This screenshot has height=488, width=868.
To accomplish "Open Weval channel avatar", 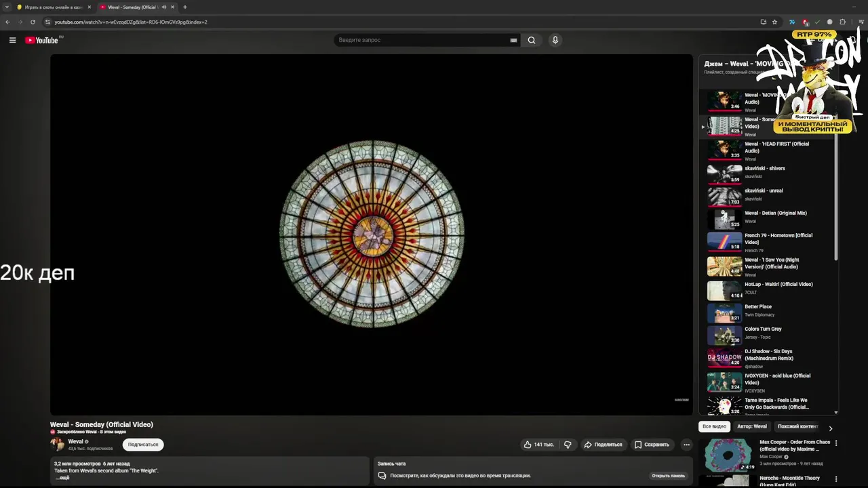I will 57,445.
